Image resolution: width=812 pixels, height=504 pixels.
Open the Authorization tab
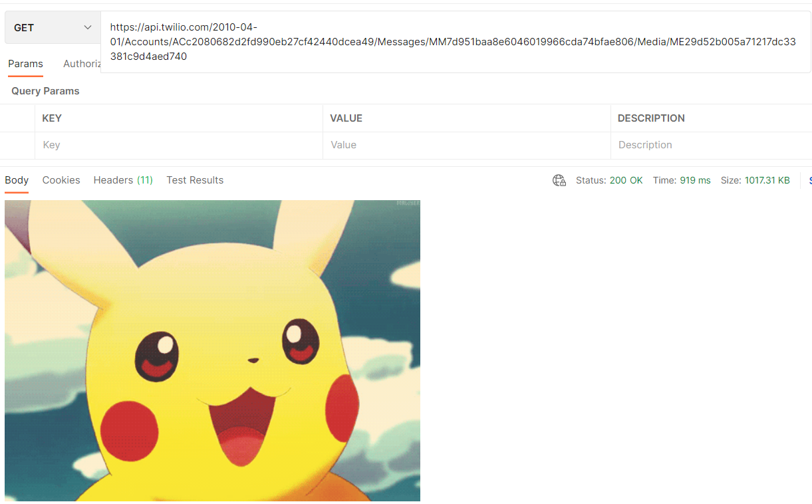pos(82,64)
